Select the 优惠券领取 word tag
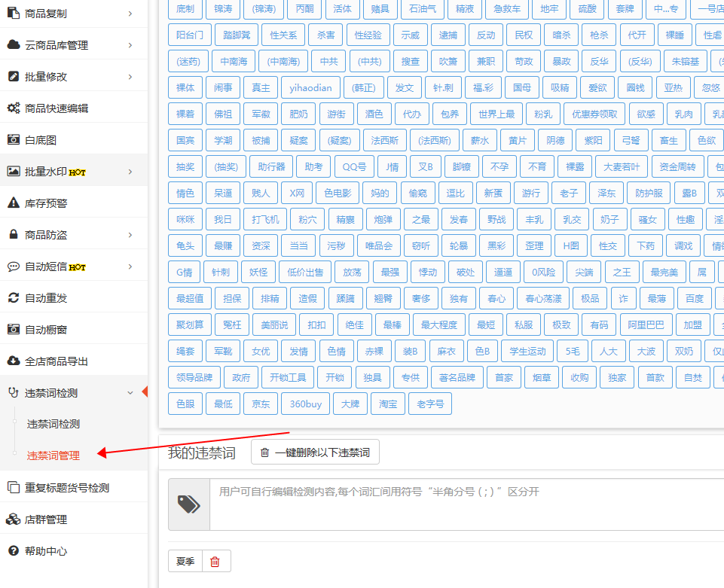 [x=594, y=114]
